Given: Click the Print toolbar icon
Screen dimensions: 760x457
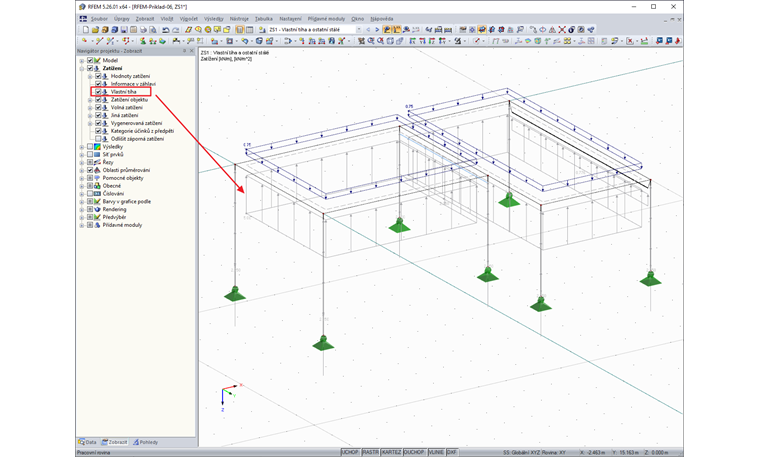Looking at the screenshot, I should [143, 30].
